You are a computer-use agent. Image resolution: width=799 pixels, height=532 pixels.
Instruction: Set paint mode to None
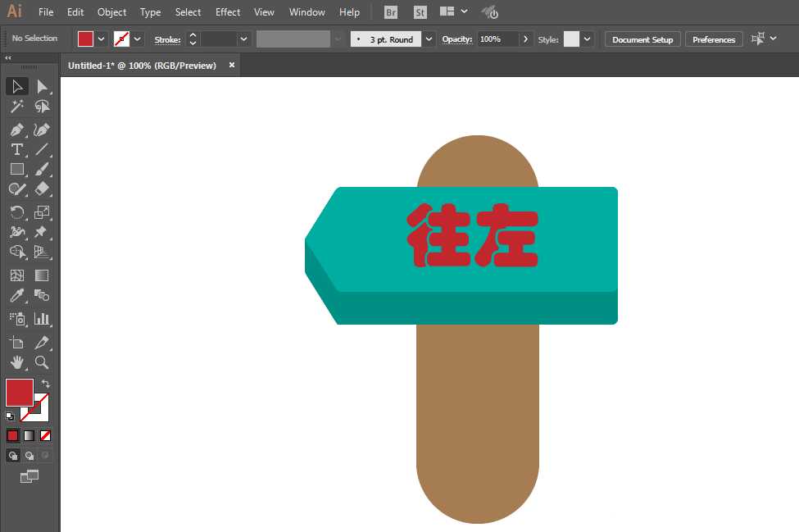(x=45, y=436)
